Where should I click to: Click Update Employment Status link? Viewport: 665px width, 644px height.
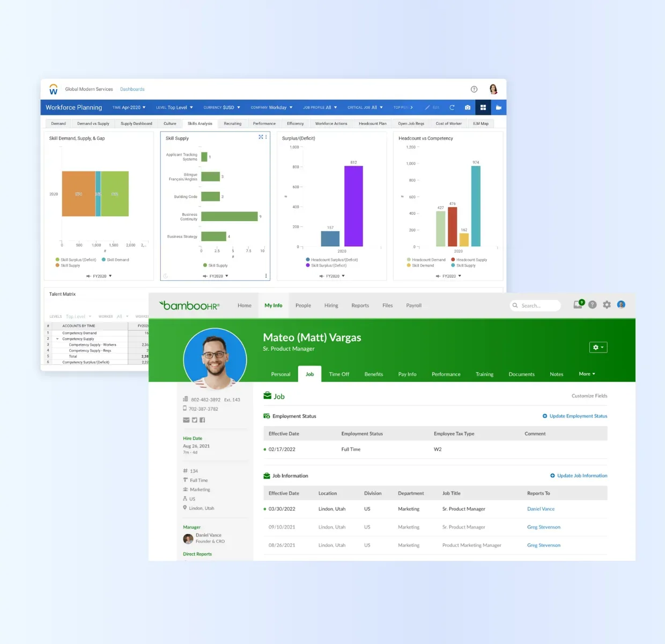point(575,416)
